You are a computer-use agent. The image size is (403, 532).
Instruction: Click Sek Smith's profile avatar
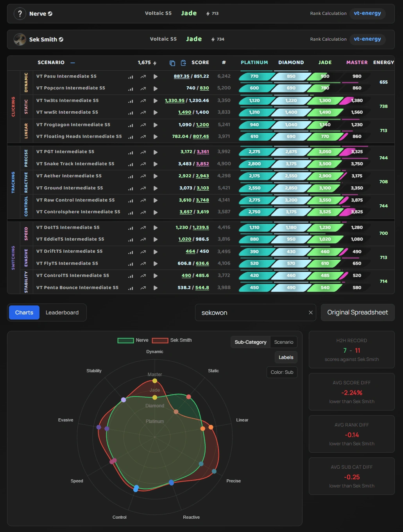point(20,39)
